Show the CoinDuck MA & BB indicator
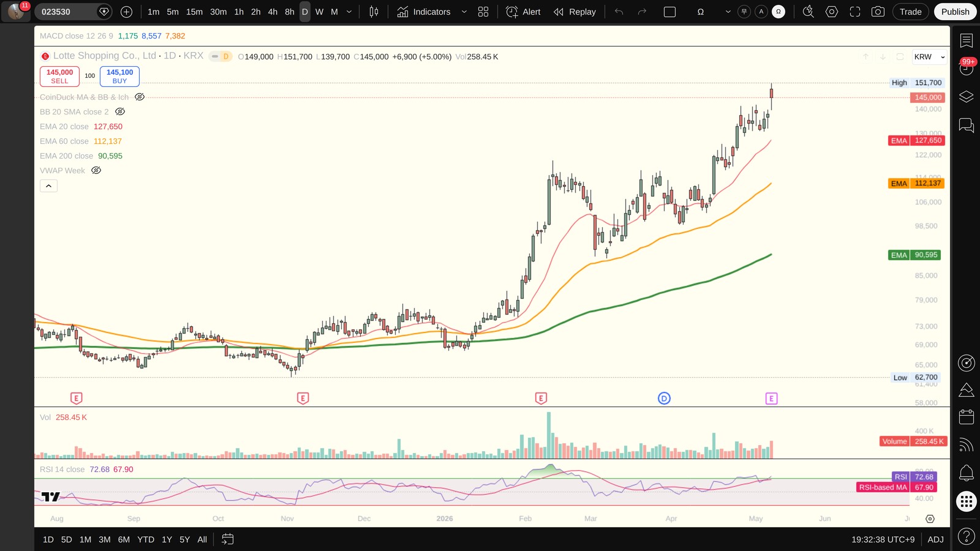Screen dimensions: 980x551 pos(140,97)
